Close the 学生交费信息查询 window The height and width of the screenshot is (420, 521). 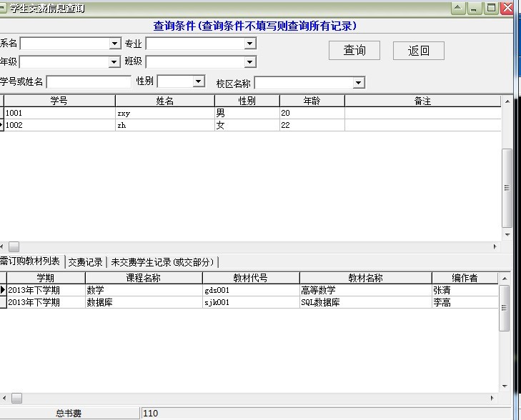pyautogui.click(x=507, y=8)
